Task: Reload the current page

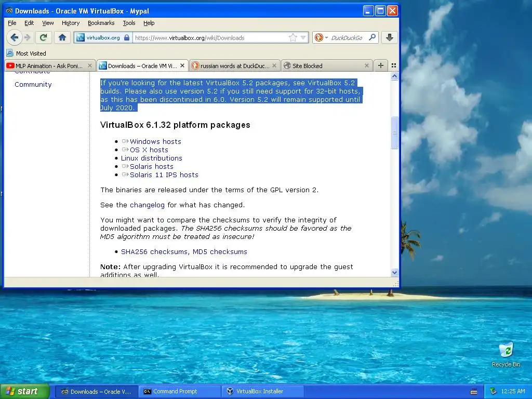Action: pyautogui.click(x=43, y=37)
